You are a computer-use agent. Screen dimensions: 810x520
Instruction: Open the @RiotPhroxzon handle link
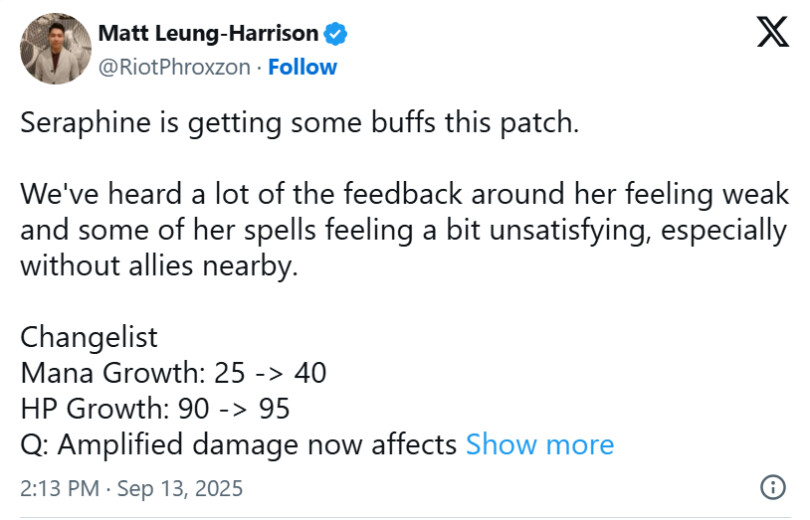(174, 67)
